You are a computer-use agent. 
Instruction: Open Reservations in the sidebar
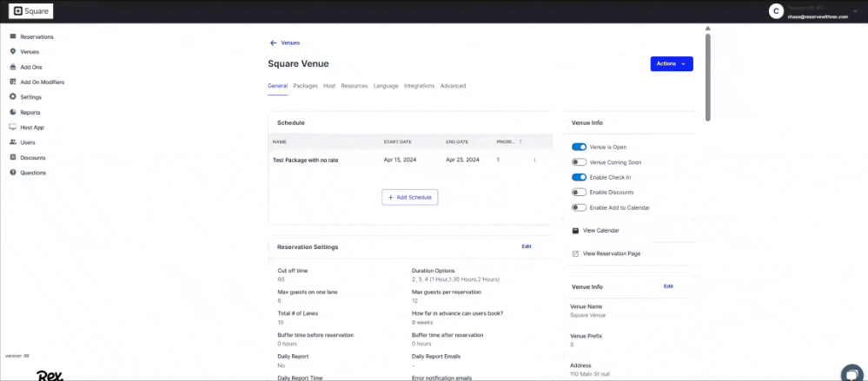pos(36,36)
